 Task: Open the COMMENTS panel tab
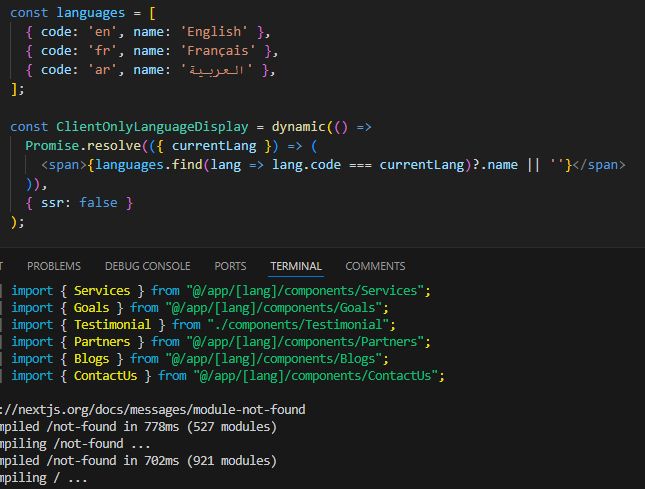pyautogui.click(x=375, y=266)
